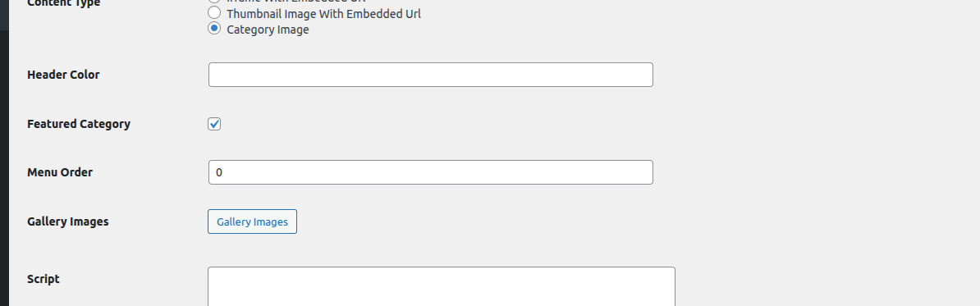Viewport: 980px width, 306px height.
Task: Click into the Menu Order field
Action: 431,172
